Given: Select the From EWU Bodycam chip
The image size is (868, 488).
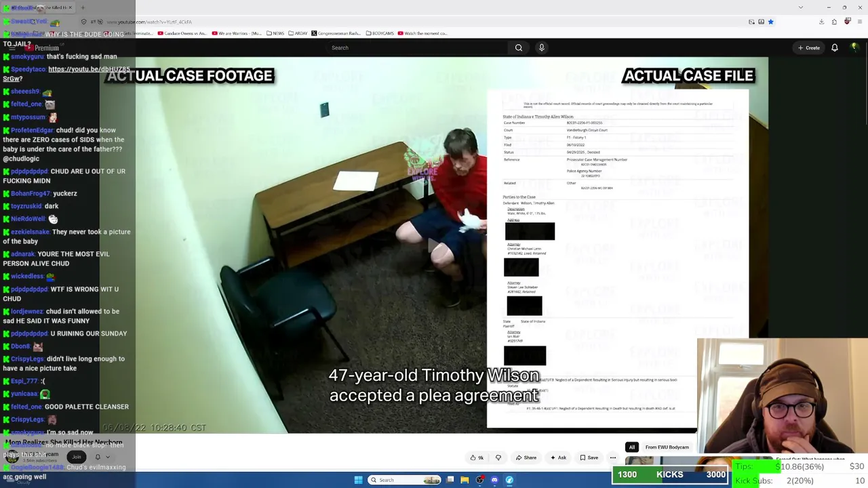Looking at the screenshot, I should (667, 447).
